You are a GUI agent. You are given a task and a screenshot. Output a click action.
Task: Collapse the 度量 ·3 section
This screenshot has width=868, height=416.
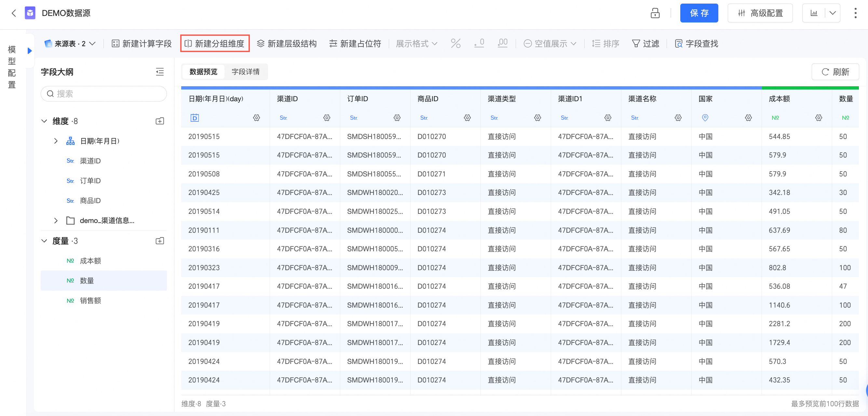(44, 241)
